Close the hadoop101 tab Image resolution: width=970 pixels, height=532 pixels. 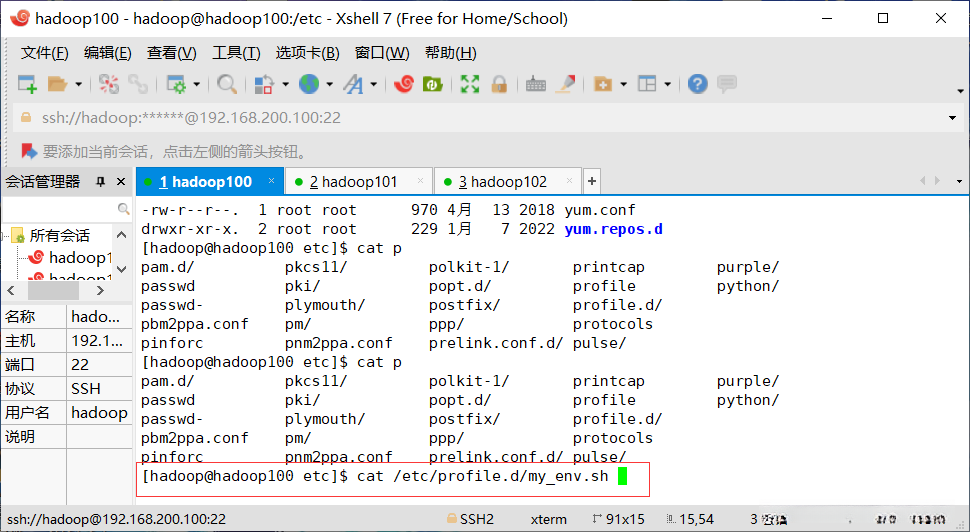point(420,181)
